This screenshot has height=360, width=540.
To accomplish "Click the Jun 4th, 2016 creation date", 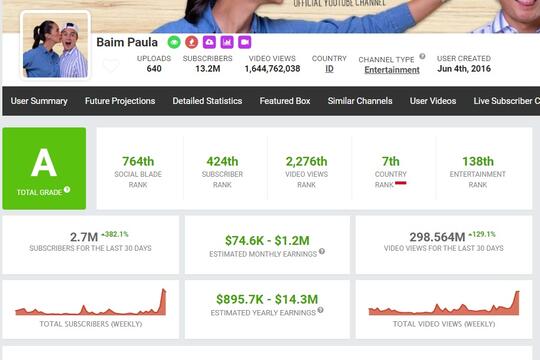I will 464,69.
